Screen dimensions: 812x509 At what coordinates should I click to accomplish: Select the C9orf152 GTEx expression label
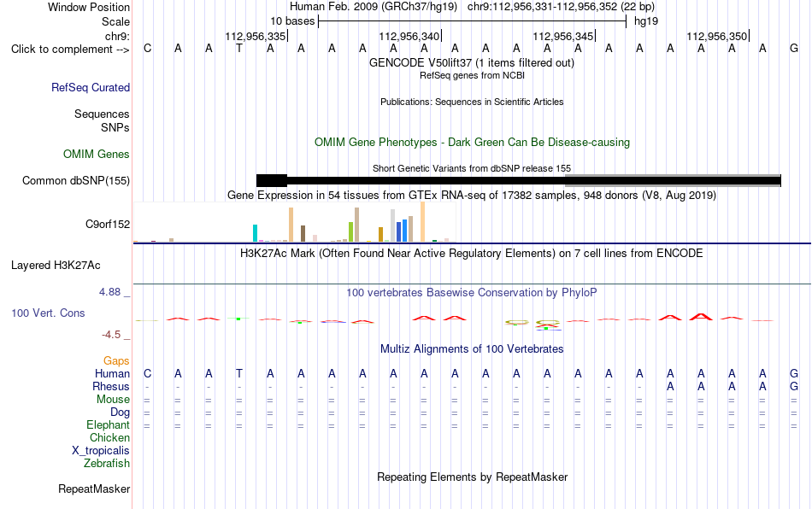point(108,224)
